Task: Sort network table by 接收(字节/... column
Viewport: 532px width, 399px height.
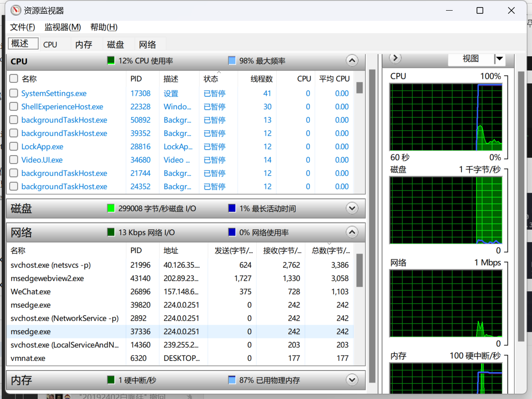Action: coord(281,250)
